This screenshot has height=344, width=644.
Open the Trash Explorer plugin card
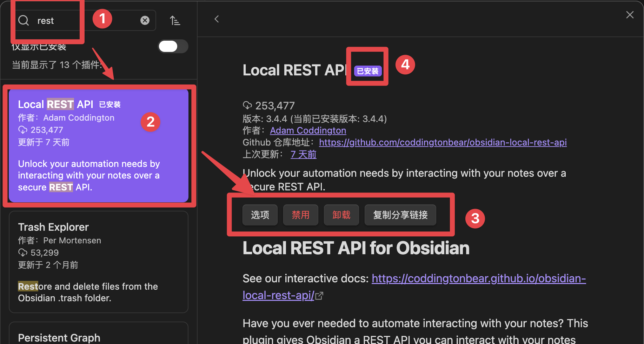(x=99, y=262)
